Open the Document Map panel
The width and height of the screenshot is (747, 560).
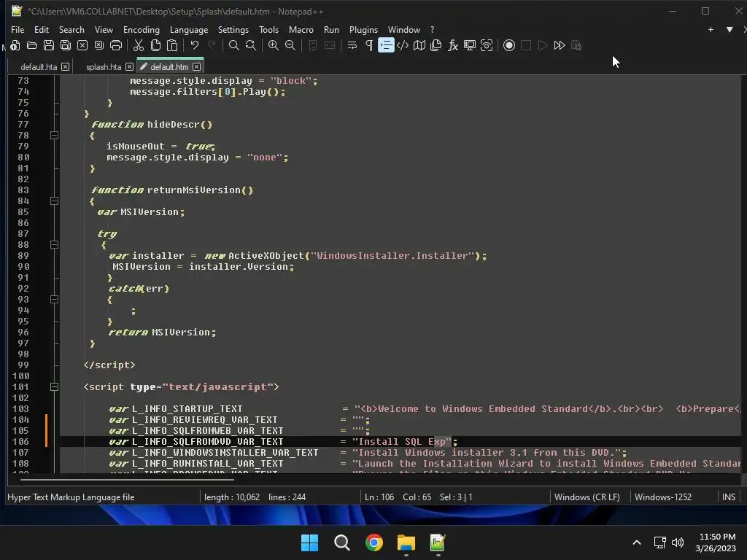419,45
